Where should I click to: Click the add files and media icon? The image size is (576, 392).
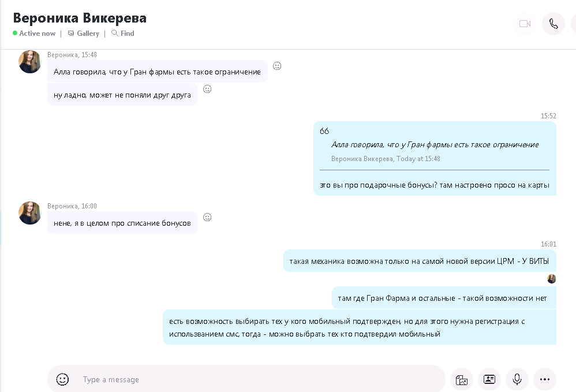click(461, 379)
